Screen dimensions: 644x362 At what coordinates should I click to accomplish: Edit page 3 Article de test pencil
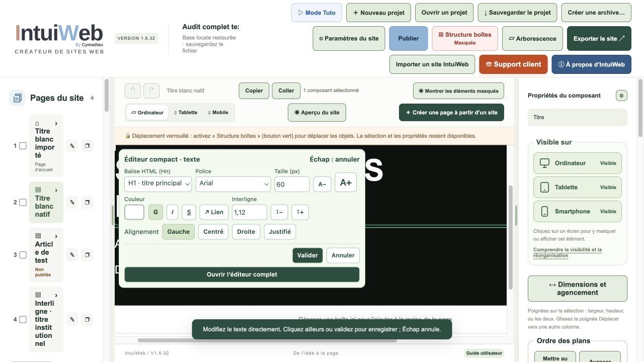(72, 255)
